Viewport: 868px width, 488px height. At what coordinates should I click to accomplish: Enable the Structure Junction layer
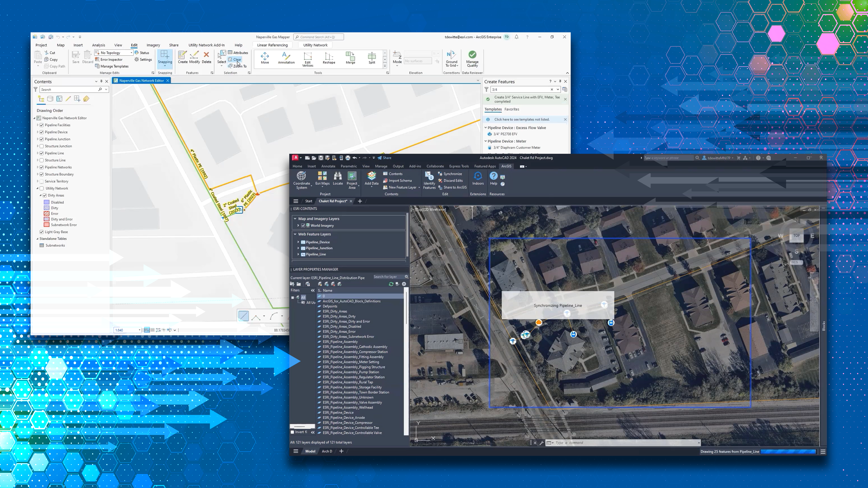click(x=41, y=146)
